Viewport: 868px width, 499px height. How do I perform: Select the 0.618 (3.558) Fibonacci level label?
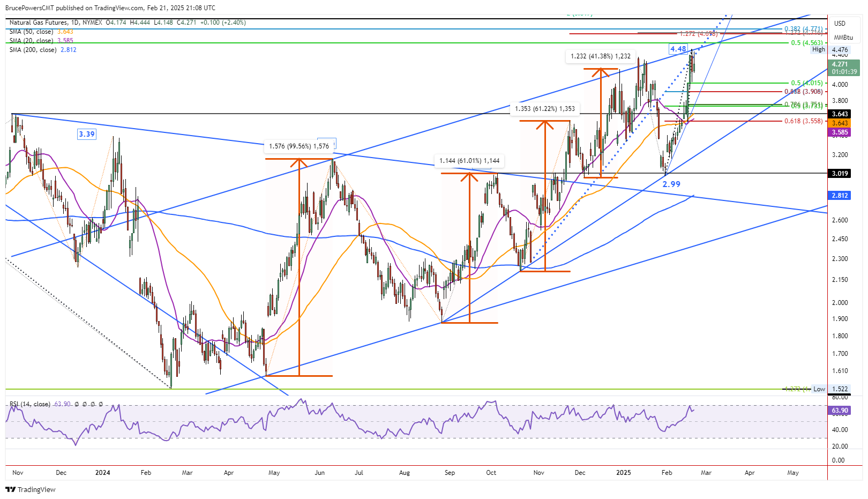804,121
